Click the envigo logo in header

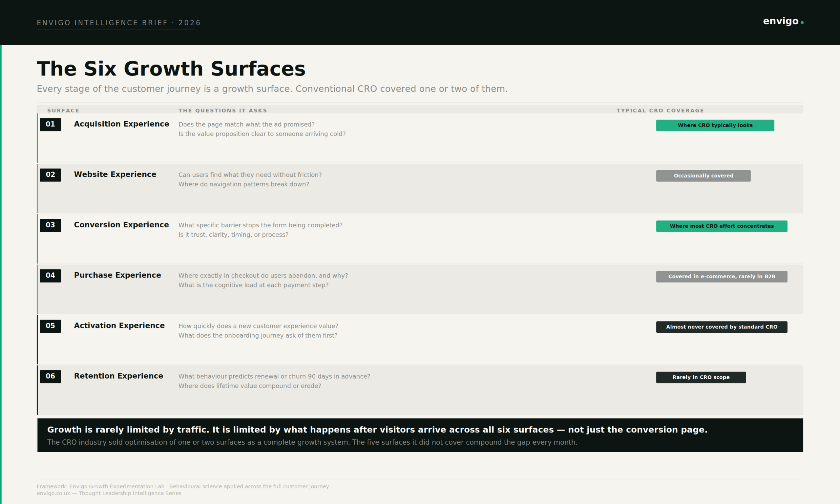(783, 21)
